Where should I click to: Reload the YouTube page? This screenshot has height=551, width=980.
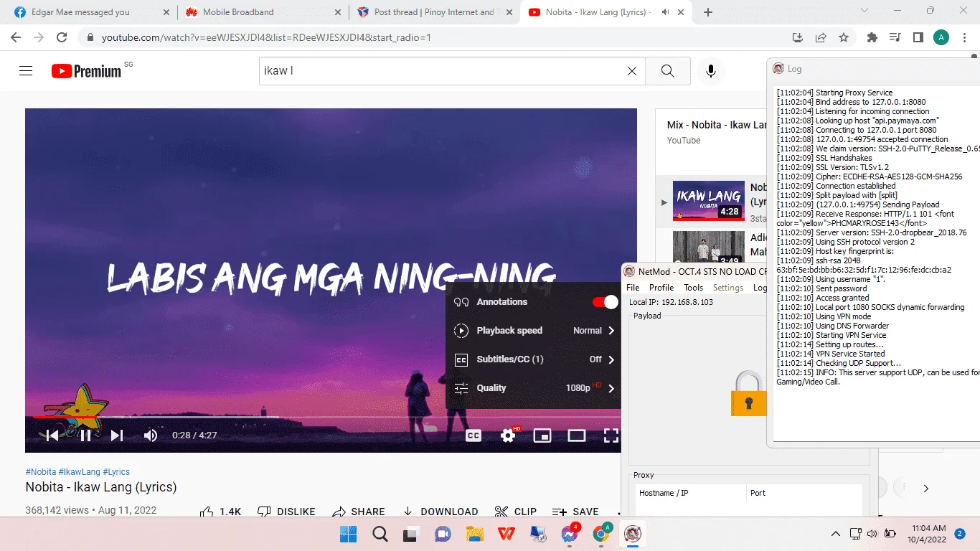[x=62, y=37]
